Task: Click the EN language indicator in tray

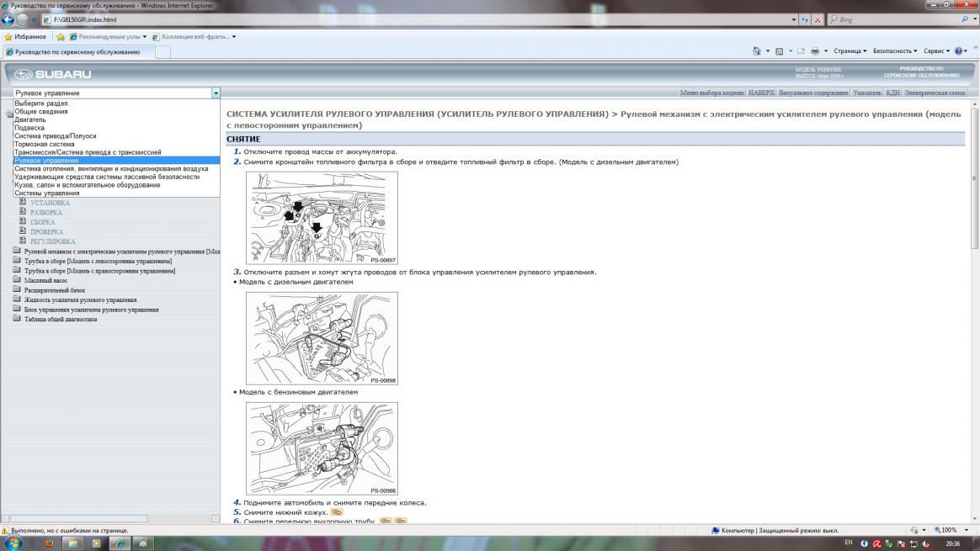Action: pyautogui.click(x=848, y=543)
